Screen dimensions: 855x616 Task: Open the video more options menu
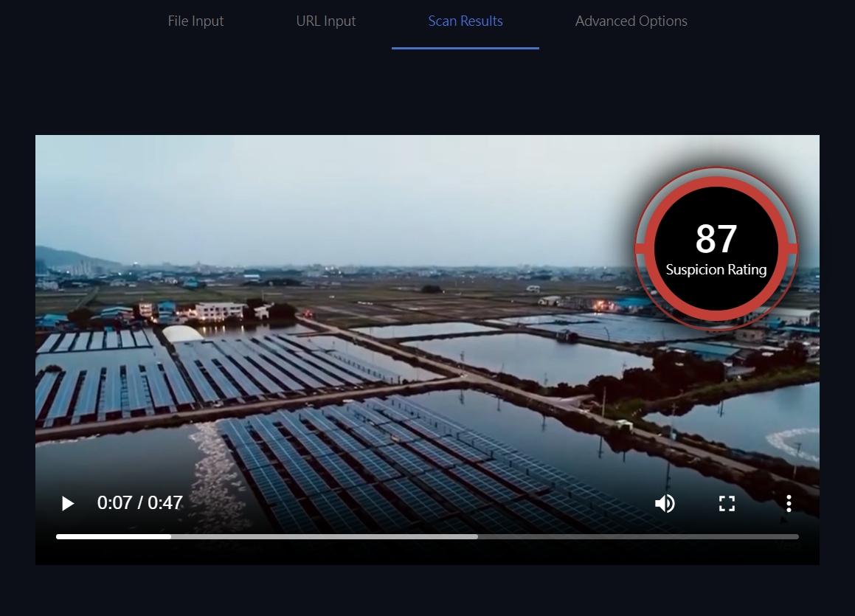click(x=789, y=504)
